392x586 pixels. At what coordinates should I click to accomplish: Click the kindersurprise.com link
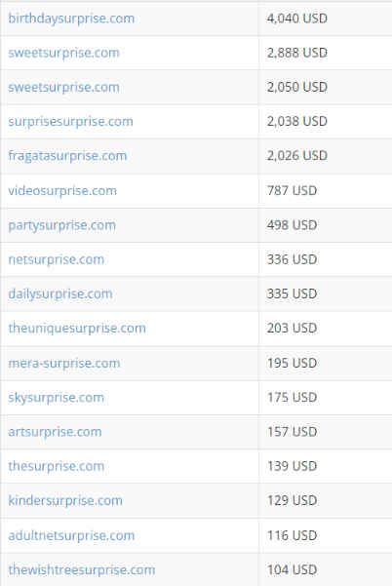pos(65,501)
